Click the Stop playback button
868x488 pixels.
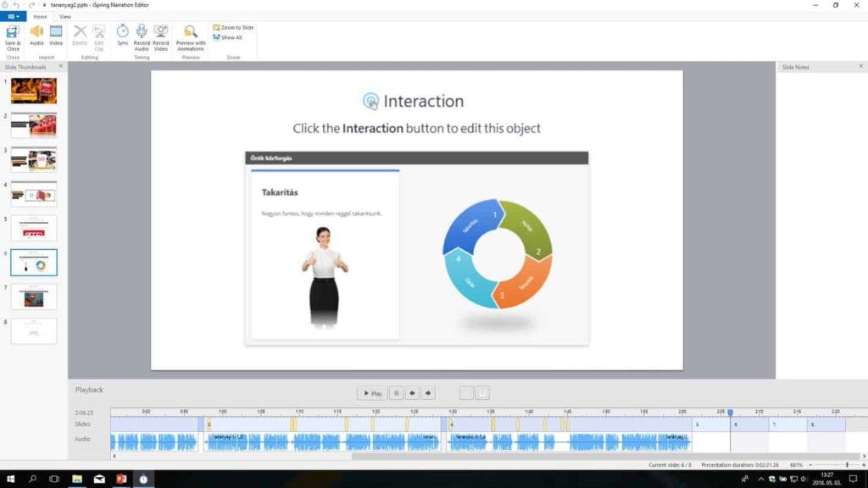tap(396, 393)
